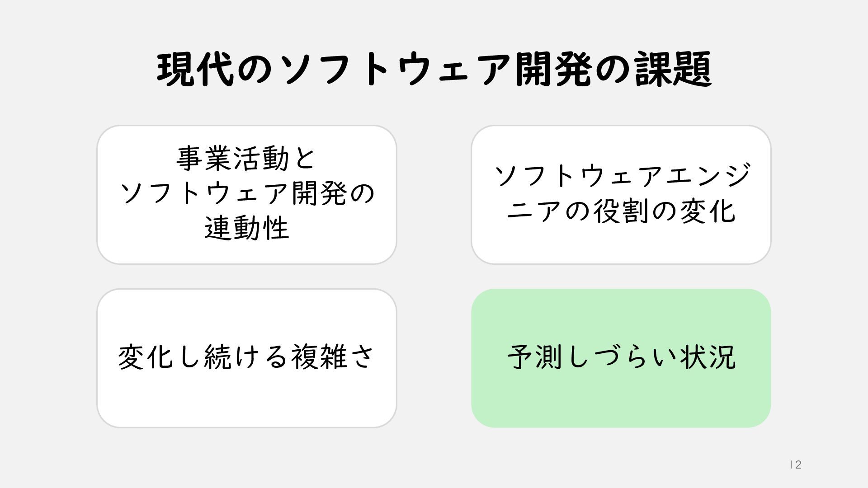Screen dimensions: 868x488
Task: Click the ニアの役割の変化 text line
Action: click(621, 211)
